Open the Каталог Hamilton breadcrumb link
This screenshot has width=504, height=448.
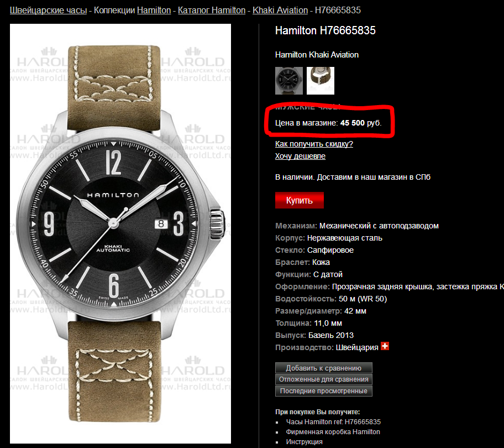(212, 11)
